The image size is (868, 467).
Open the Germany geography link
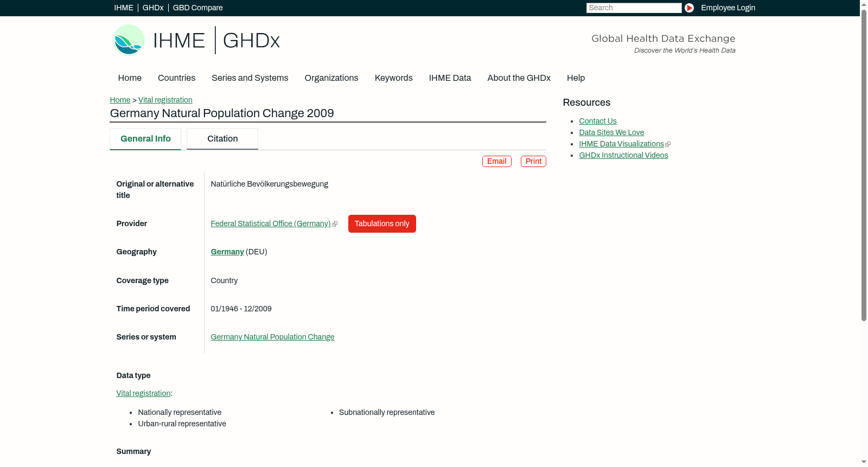227,252
